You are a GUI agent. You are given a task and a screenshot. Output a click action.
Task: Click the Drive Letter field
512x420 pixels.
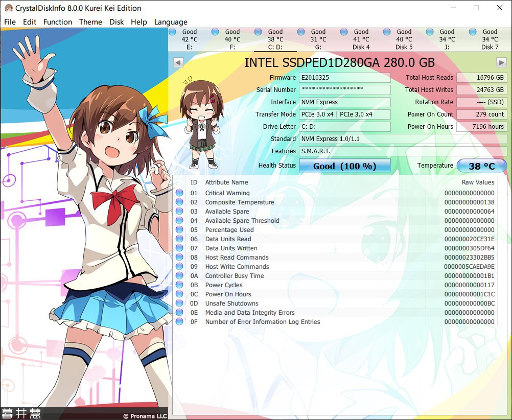[x=345, y=126]
